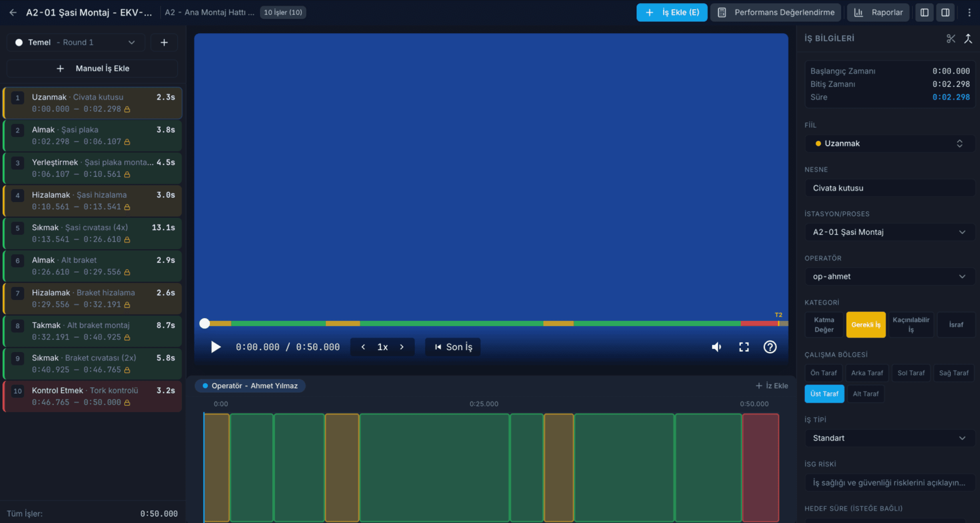Toggle the right panel layout icon
This screenshot has height=523, width=980.
point(945,12)
